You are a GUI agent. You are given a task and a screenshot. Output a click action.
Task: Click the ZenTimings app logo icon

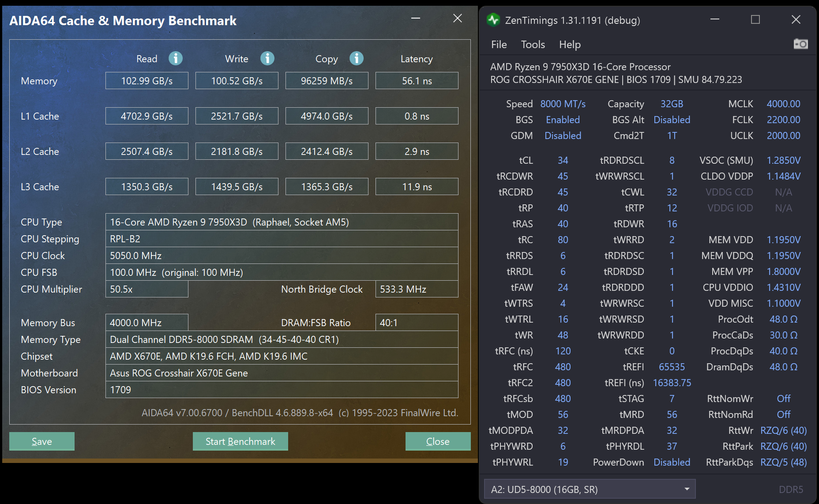click(493, 20)
